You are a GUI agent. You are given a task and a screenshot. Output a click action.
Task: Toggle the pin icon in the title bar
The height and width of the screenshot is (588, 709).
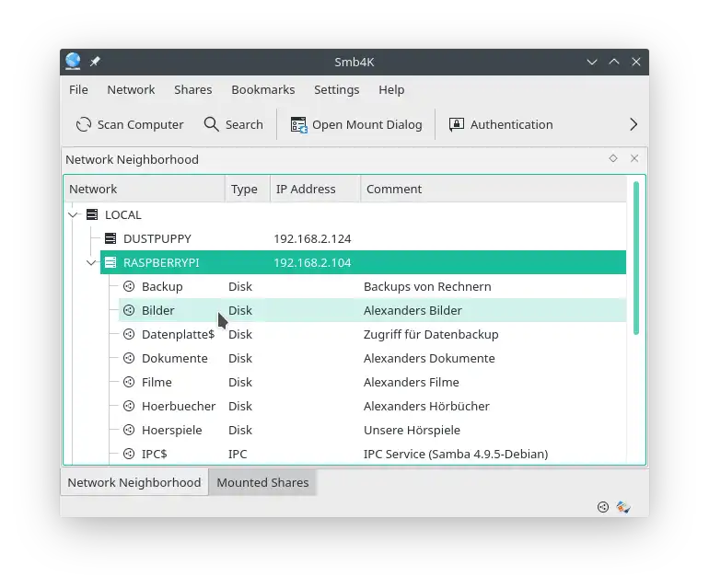click(x=95, y=62)
